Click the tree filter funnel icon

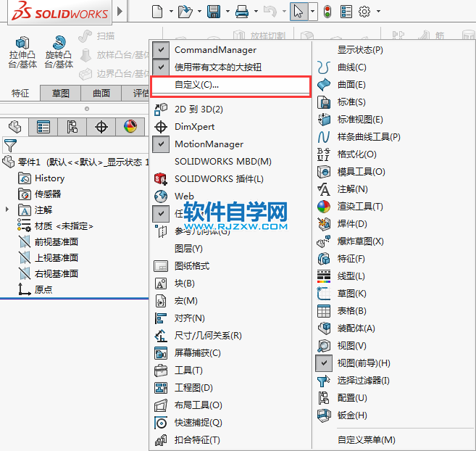click(x=10, y=146)
